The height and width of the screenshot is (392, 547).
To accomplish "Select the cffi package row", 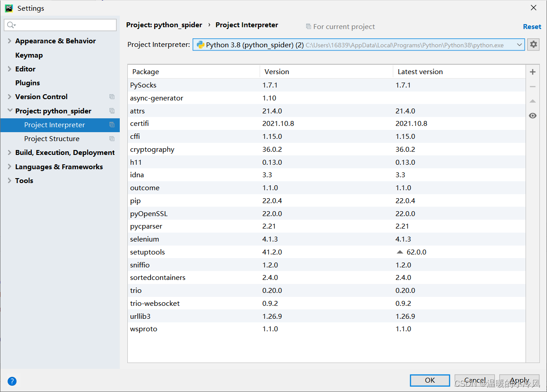I will [327, 137].
